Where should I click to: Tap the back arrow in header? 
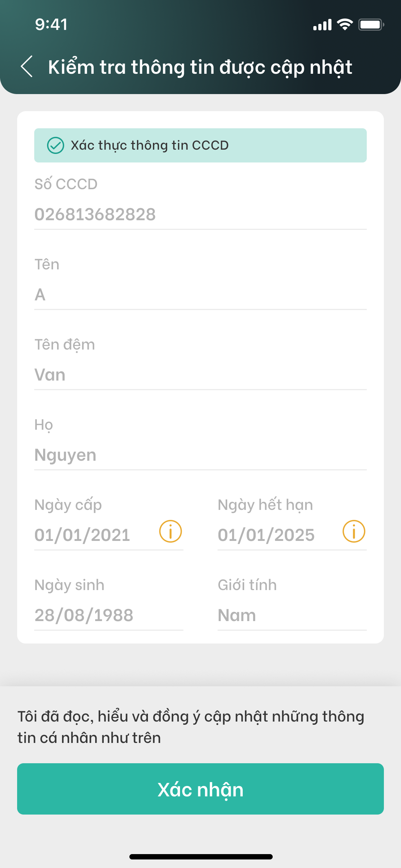click(27, 67)
